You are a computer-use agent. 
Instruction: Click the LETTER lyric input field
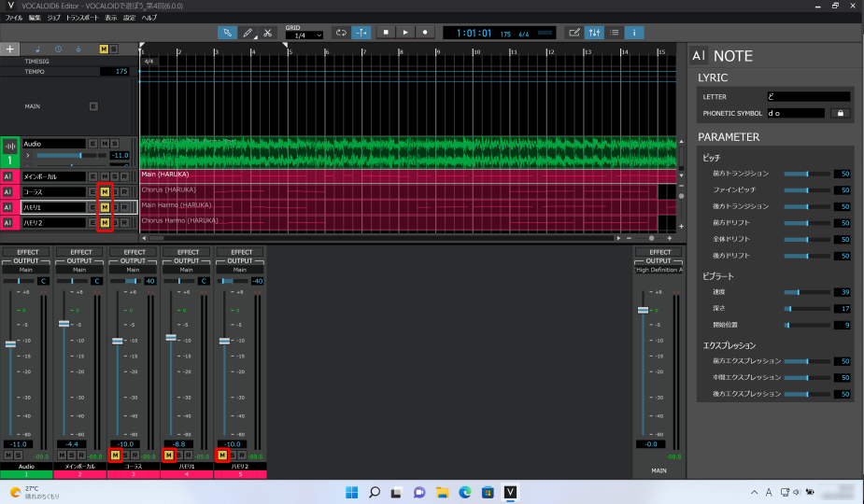coord(808,96)
